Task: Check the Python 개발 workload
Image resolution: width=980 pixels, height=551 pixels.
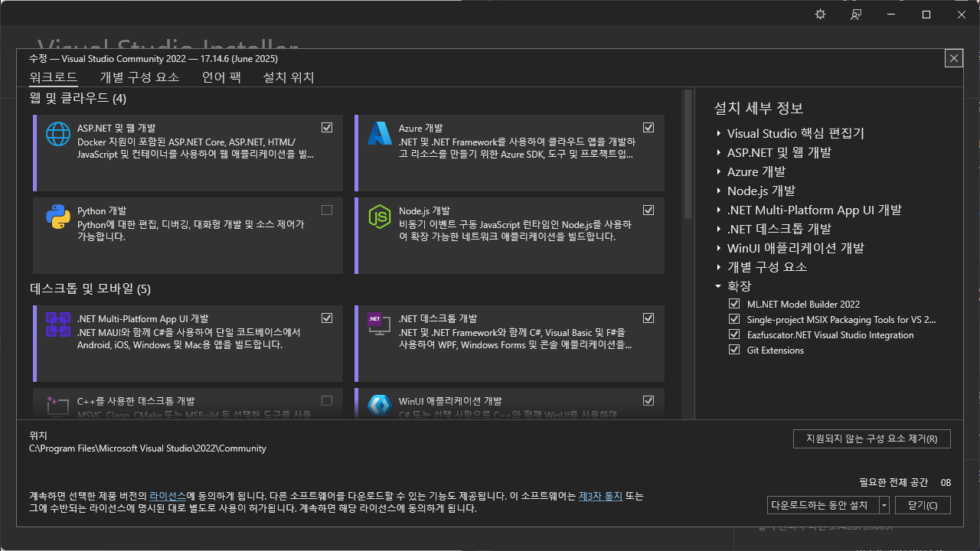Action: pos(327,210)
